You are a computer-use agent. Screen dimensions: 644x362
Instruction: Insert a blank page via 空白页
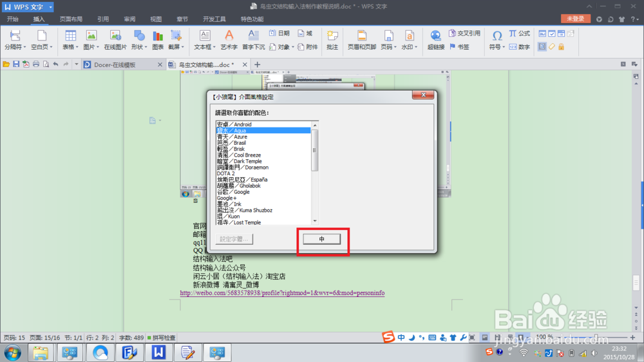pos(41,40)
